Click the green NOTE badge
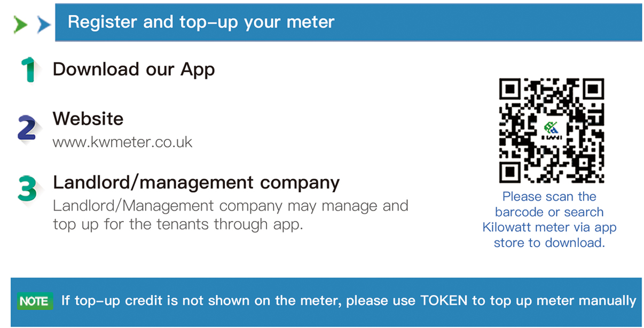This screenshot has width=644, height=328. [34, 301]
